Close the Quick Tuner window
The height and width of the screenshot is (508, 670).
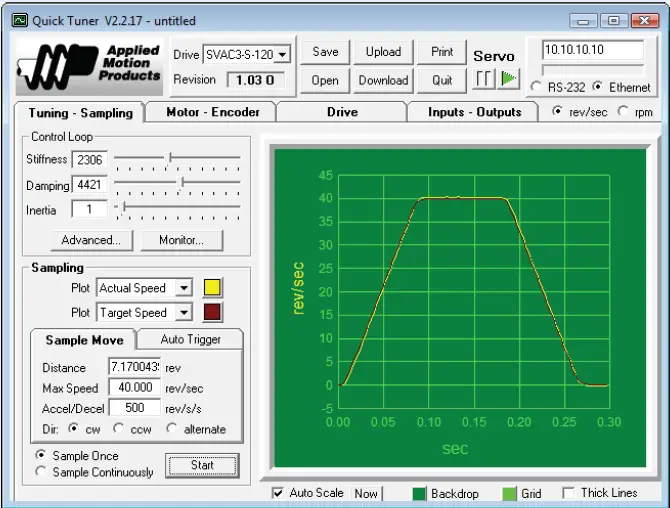pyautogui.click(x=644, y=21)
